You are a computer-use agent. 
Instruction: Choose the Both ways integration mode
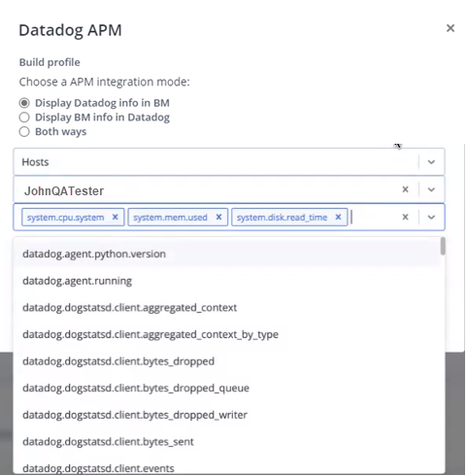click(x=24, y=132)
